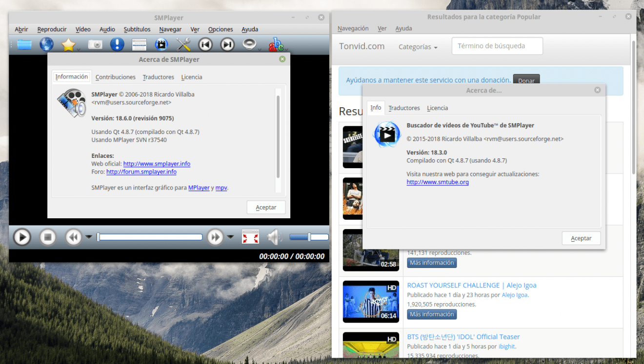Click the scrollbar in Acerca de SMPlayer dialog
This screenshot has height=364, width=644.
(x=278, y=137)
